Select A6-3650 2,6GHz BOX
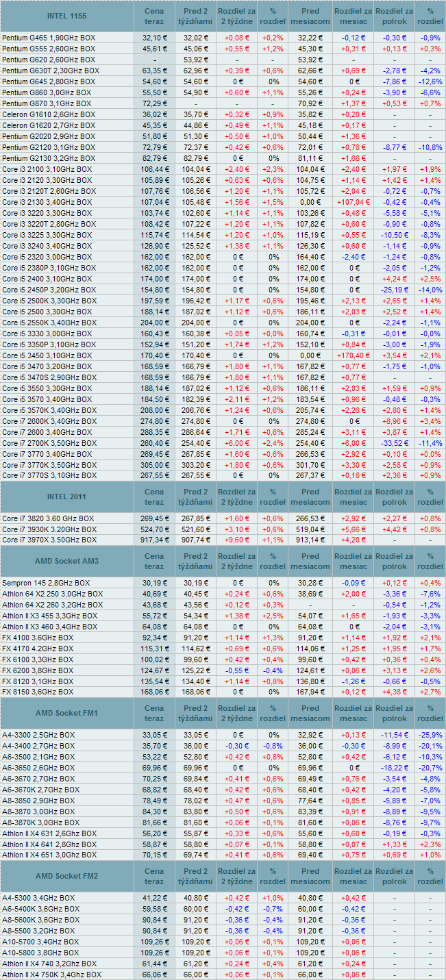This screenshot has height=980, width=446. (x=39, y=768)
